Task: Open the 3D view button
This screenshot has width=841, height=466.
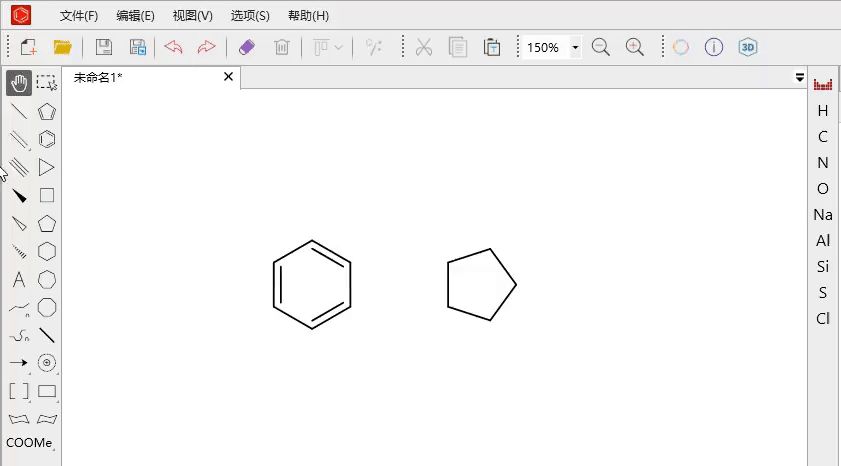Action: coord(748,47)
